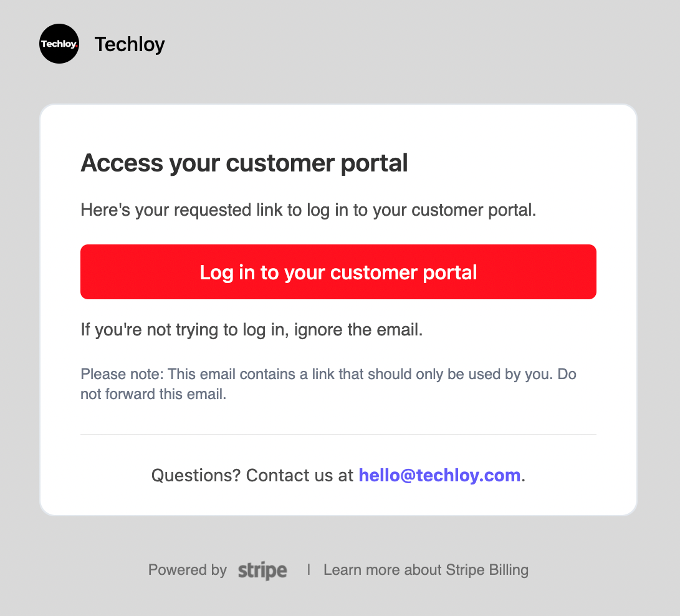Click the horizontal divider above Questions
Image resolution: width=680 pixels, height=616 pixels.
pos(338,435)
